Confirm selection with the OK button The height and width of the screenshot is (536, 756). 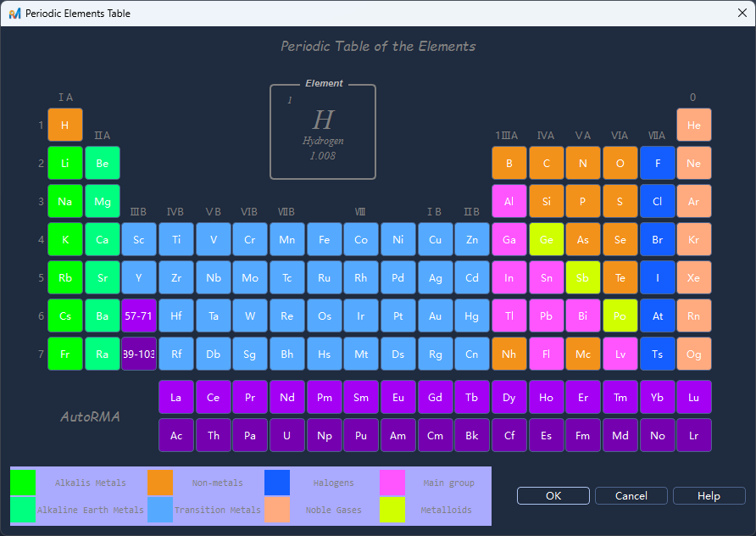click(x=553, y=495)
